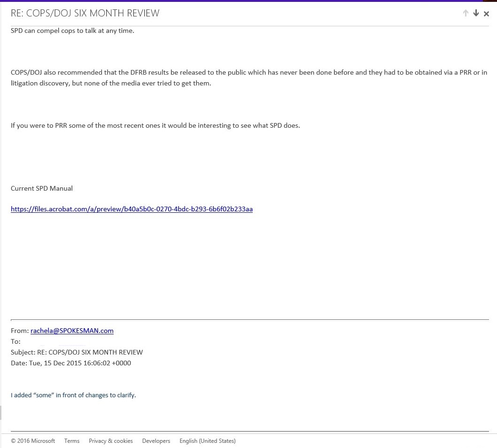497x448 pixels.
Task: Go to next message with down arrow
Action: [476, 13]
